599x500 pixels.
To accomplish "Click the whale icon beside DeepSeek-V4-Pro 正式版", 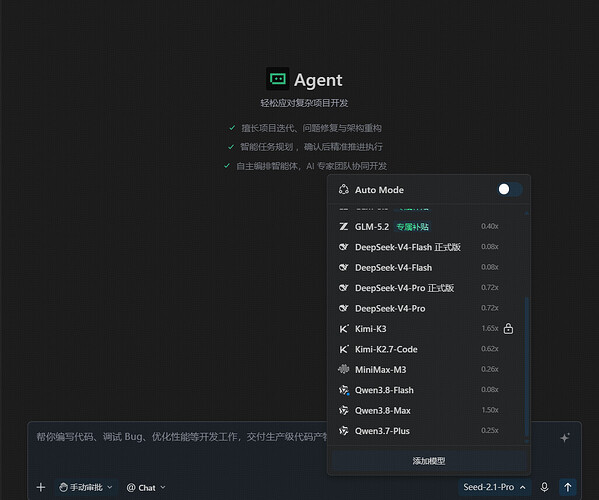I will point(343,287).
